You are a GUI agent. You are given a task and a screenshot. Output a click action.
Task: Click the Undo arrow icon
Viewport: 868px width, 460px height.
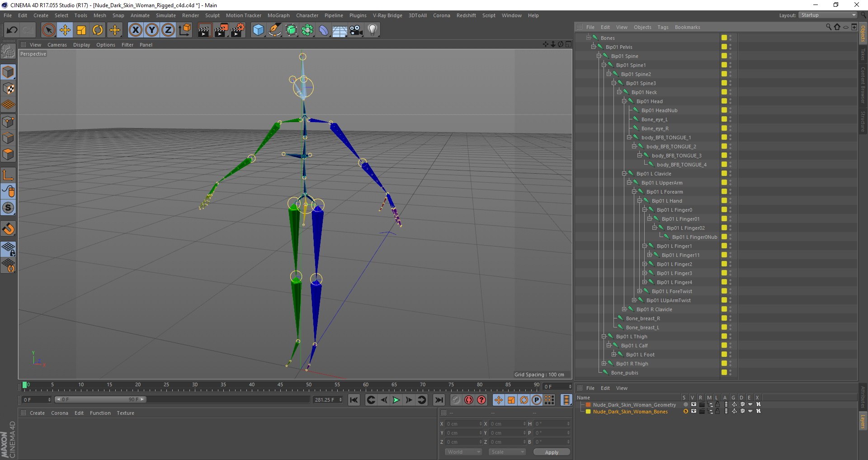click(12, 30)
